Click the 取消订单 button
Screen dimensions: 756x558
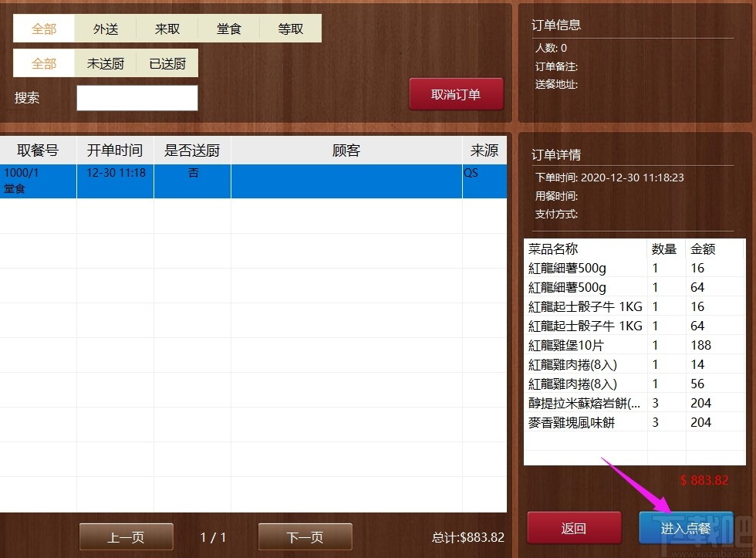click(x=456, y=93)
